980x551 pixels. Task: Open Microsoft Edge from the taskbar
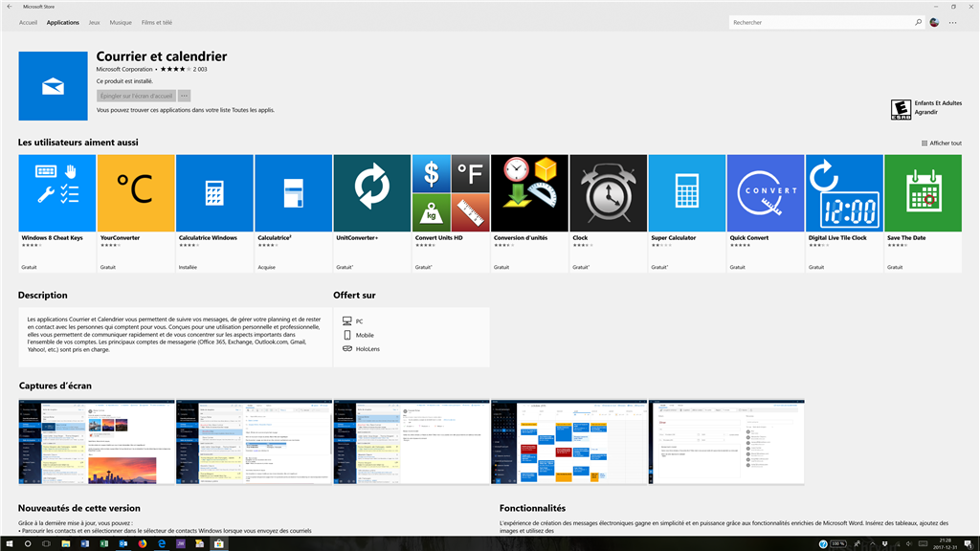point(162,543)
